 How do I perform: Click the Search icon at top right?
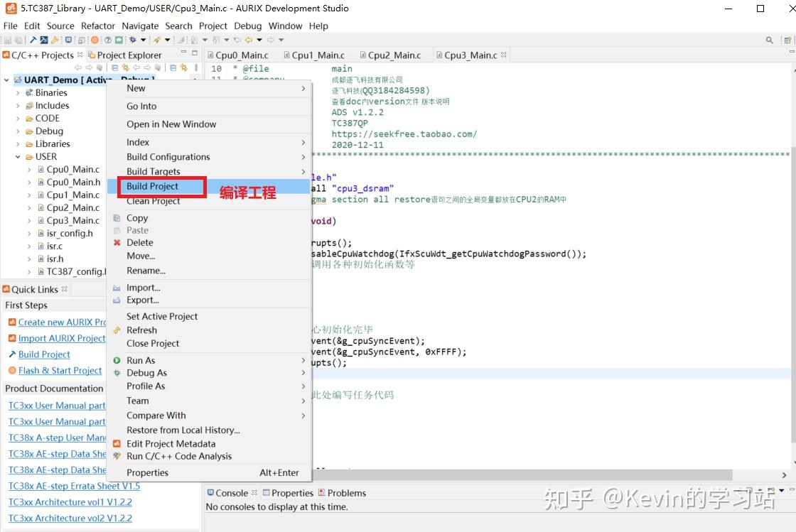[x=768, y=40]
